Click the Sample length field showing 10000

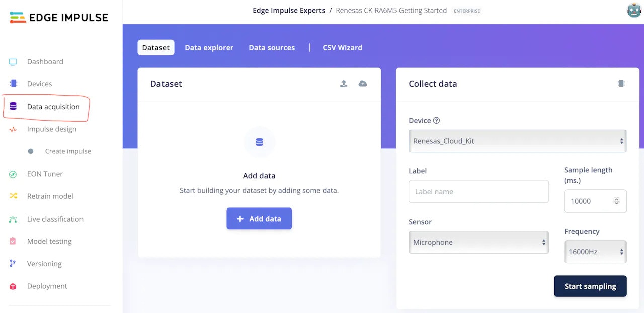595,201
